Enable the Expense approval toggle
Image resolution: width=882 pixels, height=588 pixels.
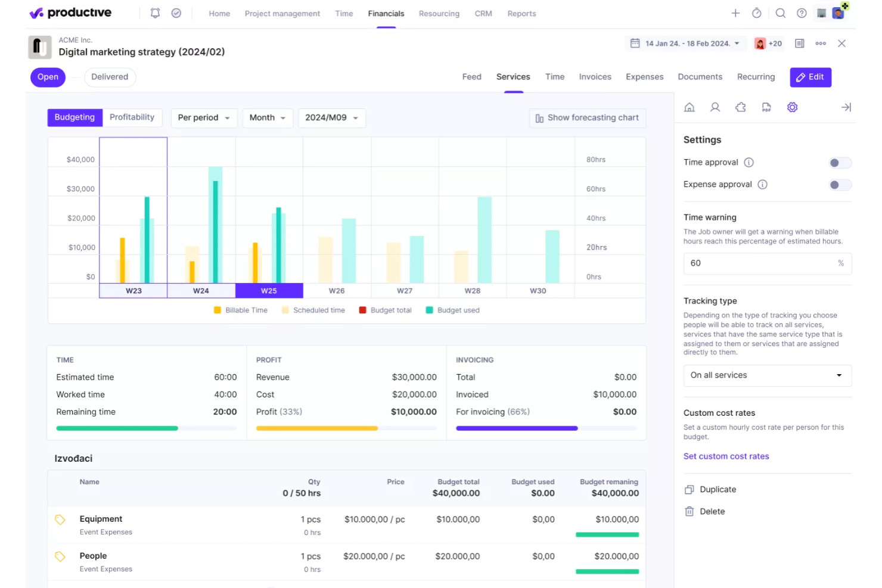click(x=840, y=185)
